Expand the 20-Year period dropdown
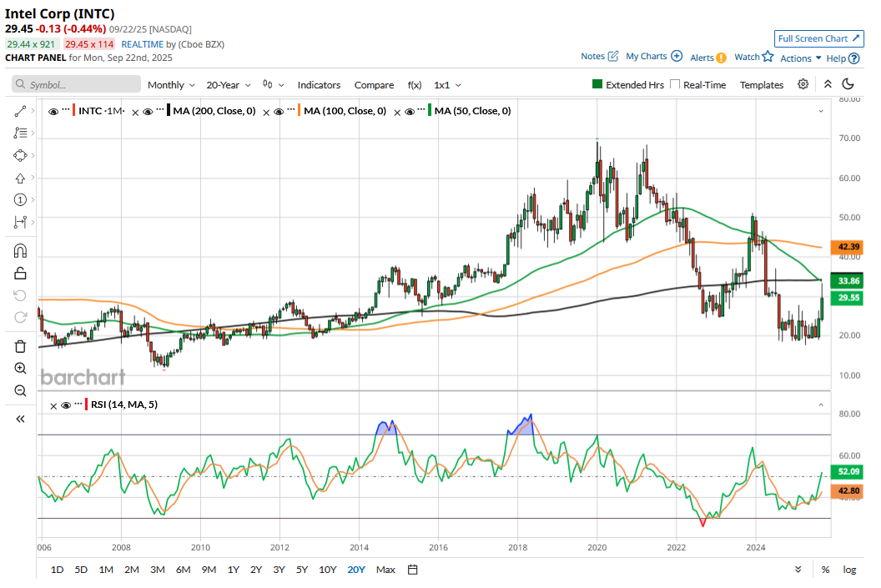881x588 pixels. tap(229, 85)
